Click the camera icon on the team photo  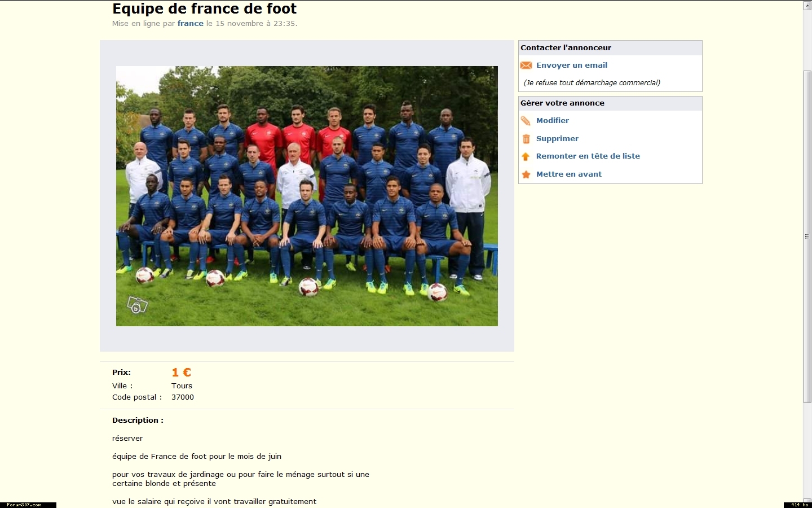tap(137, 305)
